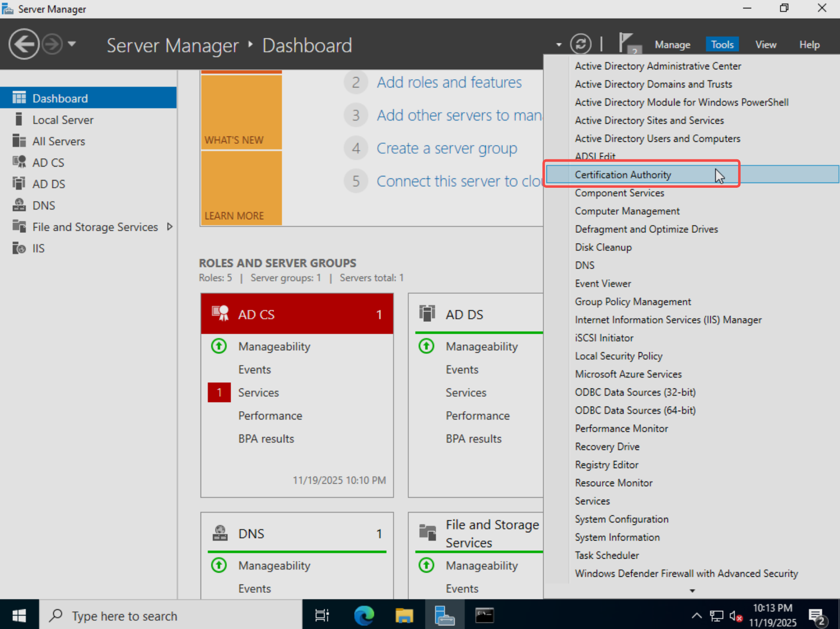Click the All Servers sidebar icon
Screen dimensions: 840x629
coord(19,141)
